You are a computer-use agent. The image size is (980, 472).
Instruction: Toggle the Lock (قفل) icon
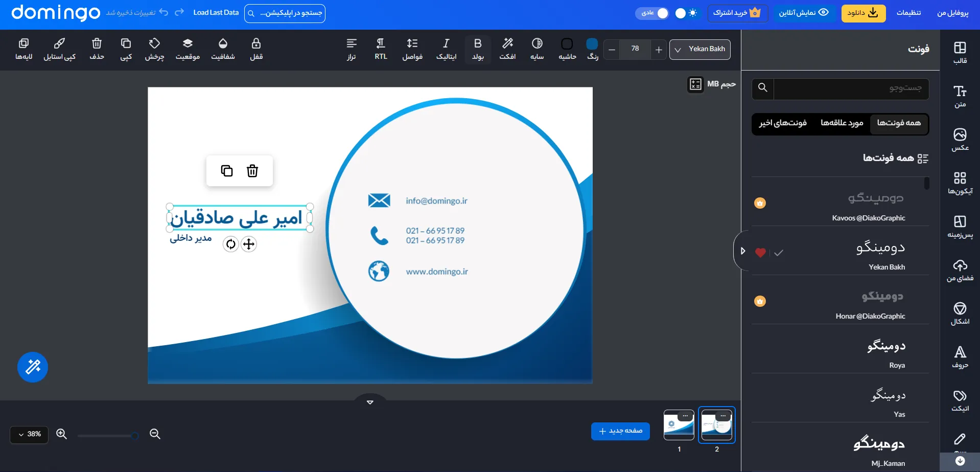pyautogui.click(x=256, y=49)
